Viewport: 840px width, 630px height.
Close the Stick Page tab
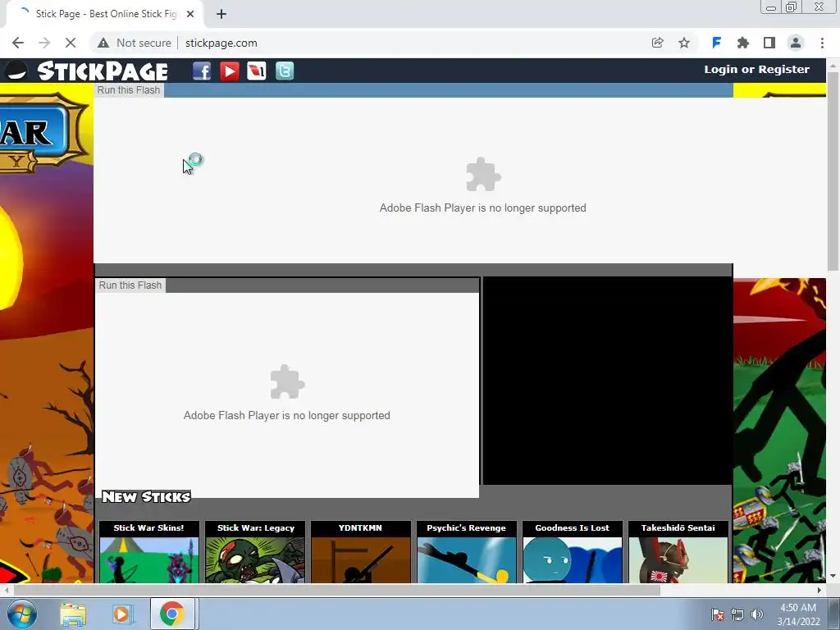click(190, 14)
